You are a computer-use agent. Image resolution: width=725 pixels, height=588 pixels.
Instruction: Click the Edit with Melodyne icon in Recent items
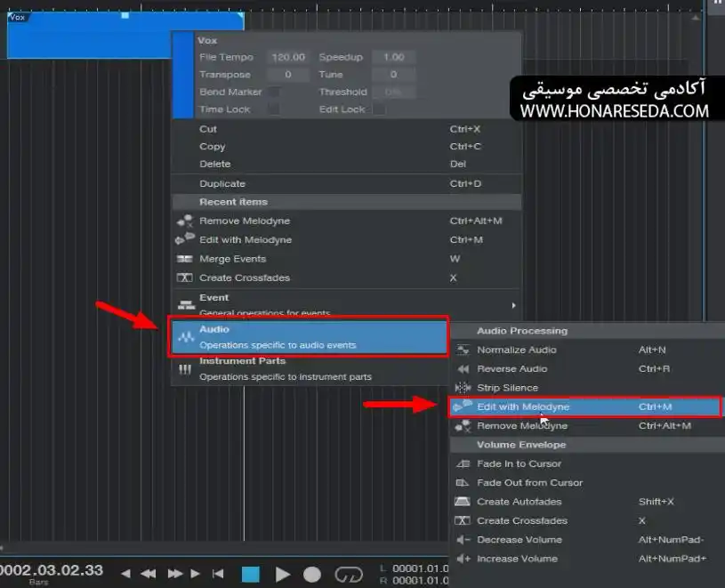coord(185,239)
